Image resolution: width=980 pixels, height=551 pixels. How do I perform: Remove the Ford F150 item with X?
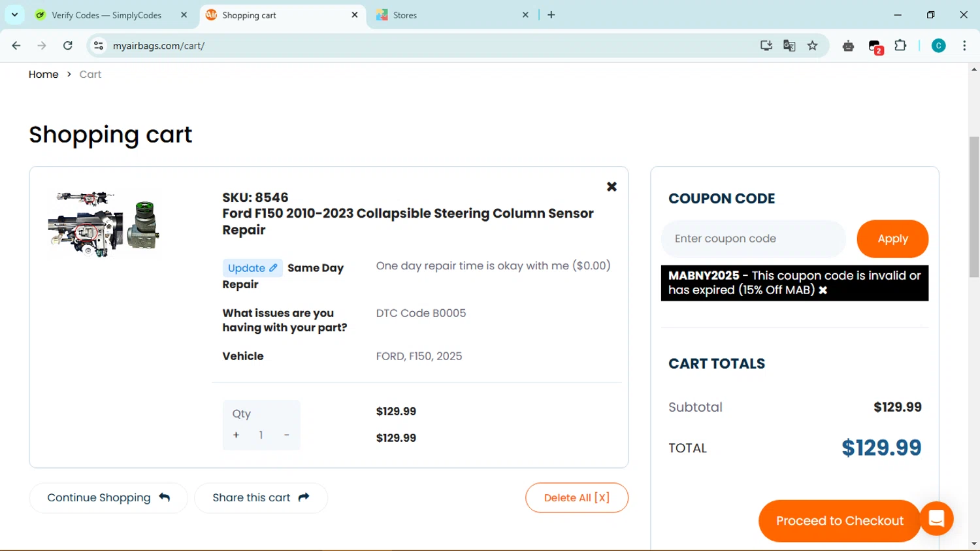(x=612, y=187)
